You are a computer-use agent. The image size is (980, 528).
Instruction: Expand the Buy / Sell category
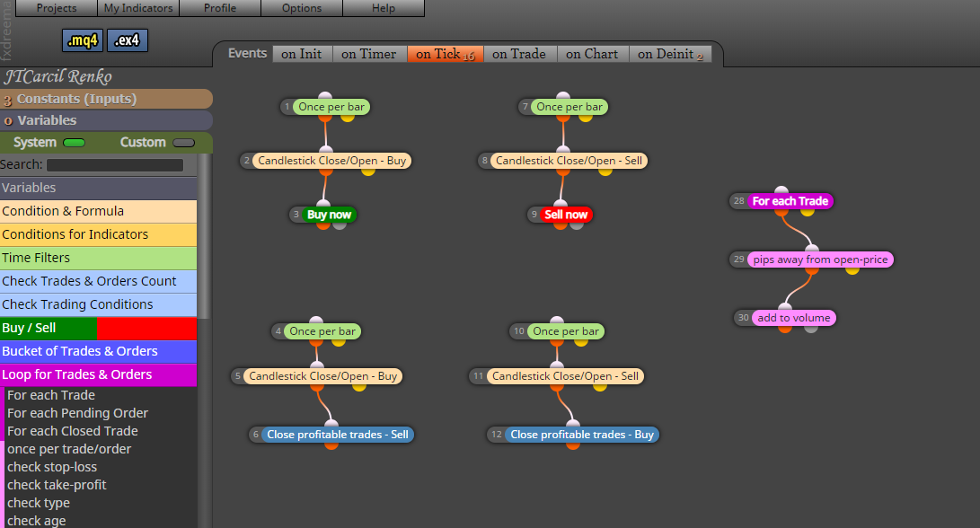coord(98,328)
